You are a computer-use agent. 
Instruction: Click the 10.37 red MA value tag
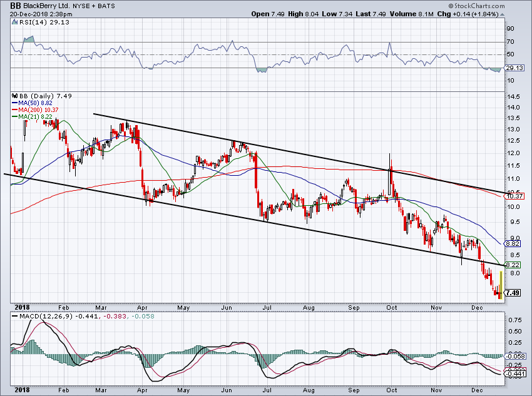(x=514, y=196)
